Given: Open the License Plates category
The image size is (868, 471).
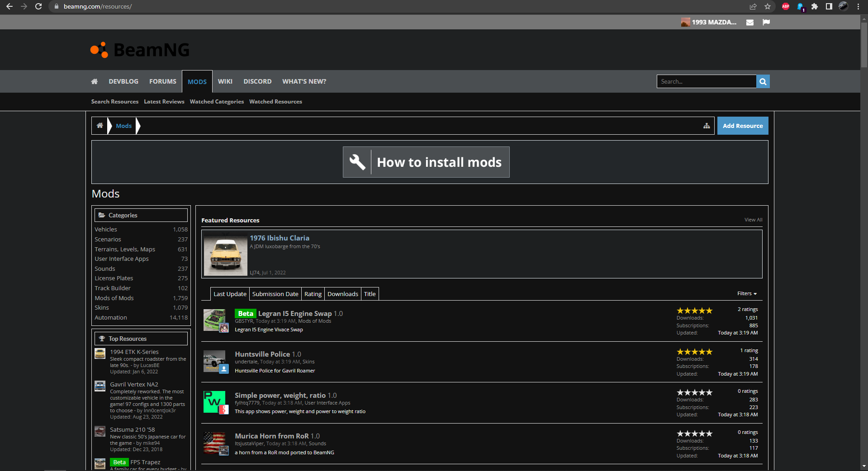Looking at the screenshot, I should pyautogui.click(x=114, y=278).
